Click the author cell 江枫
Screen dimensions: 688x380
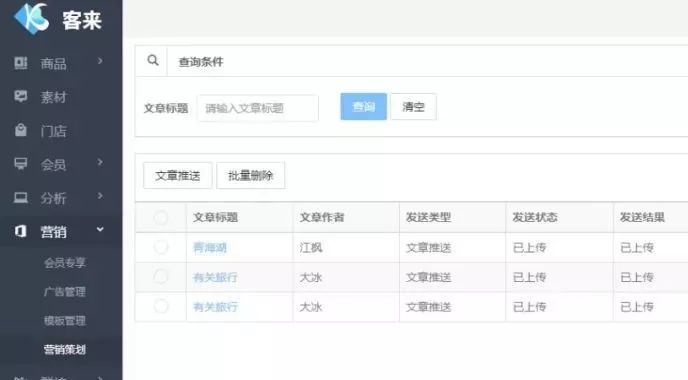[x=311, y=248]
